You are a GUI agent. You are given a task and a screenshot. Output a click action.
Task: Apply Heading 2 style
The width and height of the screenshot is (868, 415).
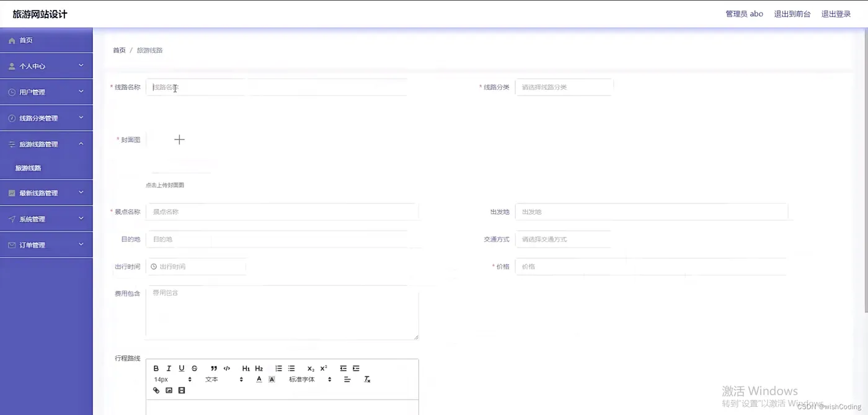click(x=259, y=368)
